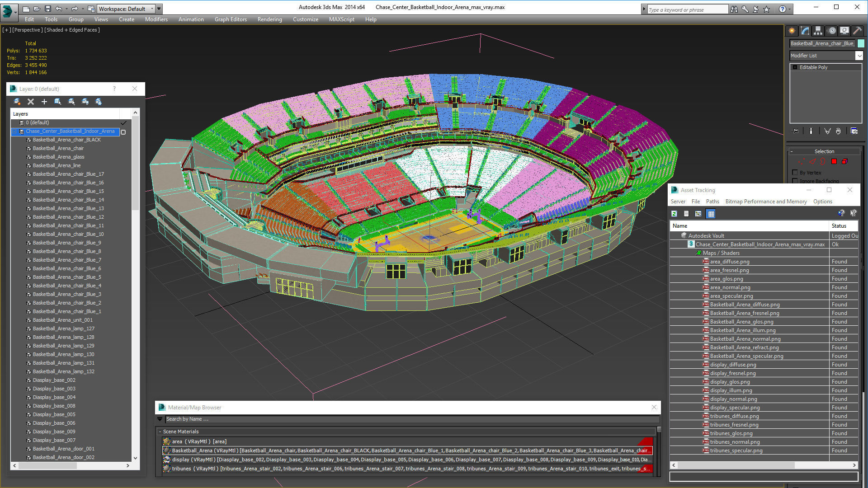Select Polygon sub-object level red square

pos(834,161)
